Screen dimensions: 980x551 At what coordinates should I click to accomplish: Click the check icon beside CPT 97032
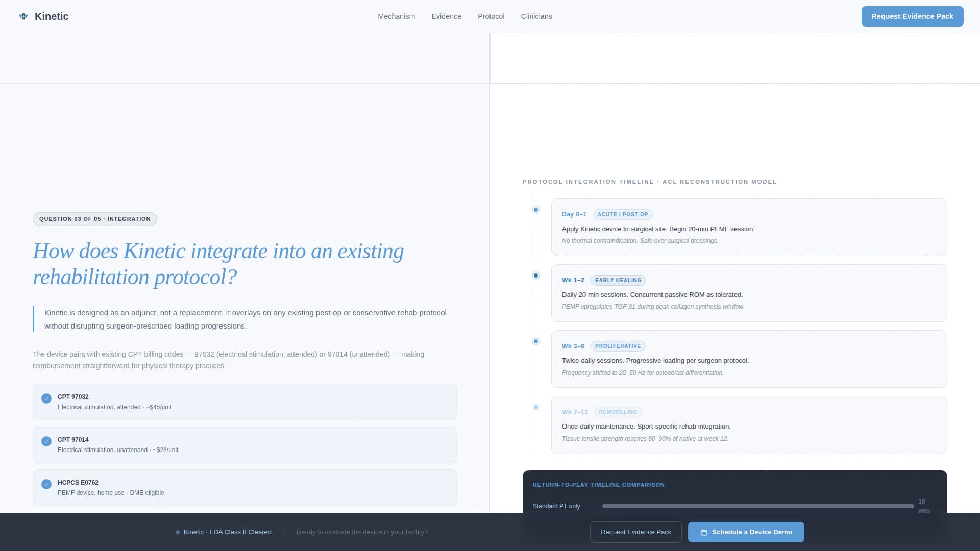tap(46, 398)
